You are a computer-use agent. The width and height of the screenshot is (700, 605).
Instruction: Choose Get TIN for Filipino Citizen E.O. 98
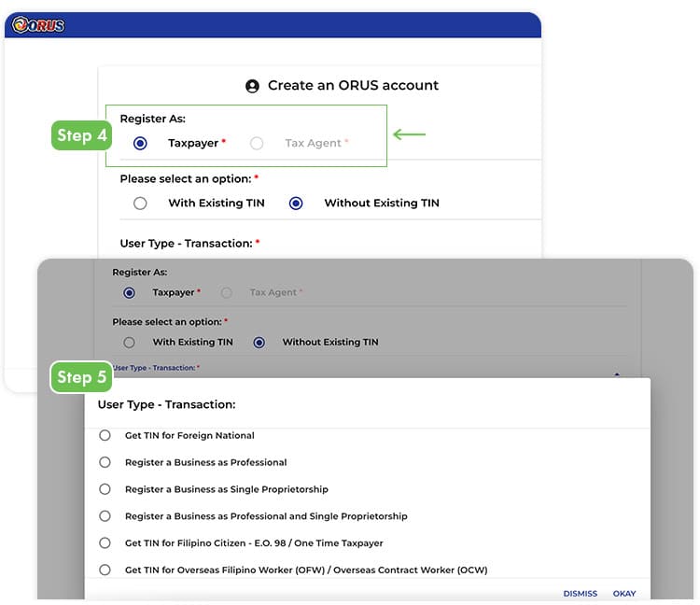click(105, 543)
